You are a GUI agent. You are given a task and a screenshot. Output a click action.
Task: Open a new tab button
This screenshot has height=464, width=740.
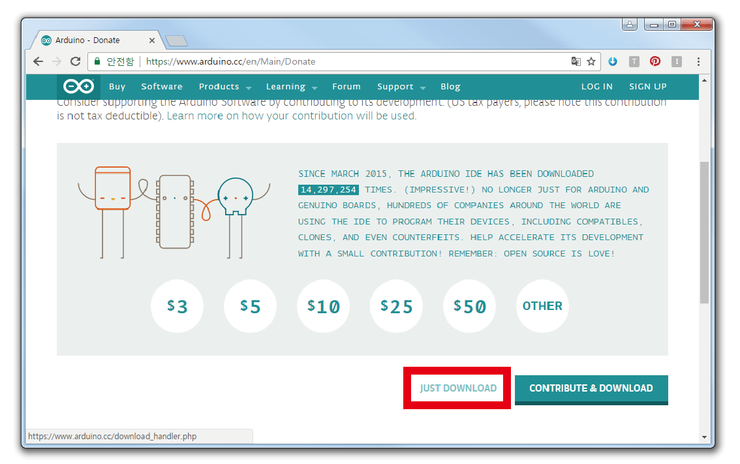point(177,41)
